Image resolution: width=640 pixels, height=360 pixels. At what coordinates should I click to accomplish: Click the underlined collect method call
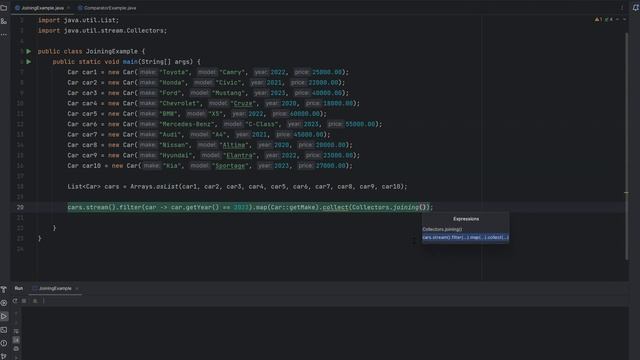335,207
